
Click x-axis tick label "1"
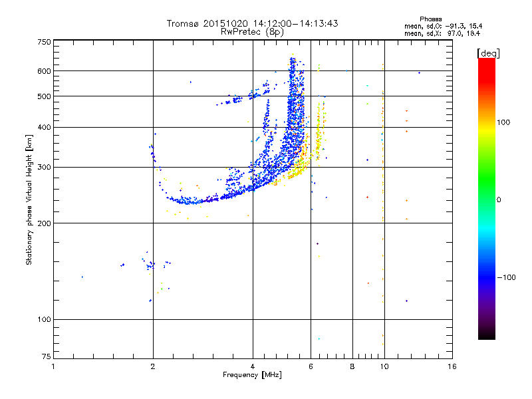click(x=53, y=366)
